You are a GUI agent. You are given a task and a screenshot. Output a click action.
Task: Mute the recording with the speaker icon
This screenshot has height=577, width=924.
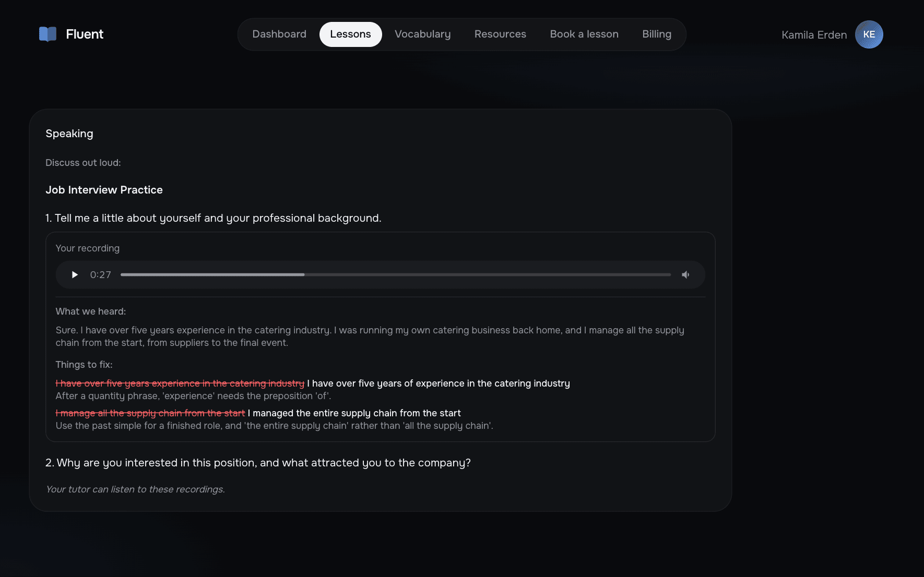click(x=685, y=275)
